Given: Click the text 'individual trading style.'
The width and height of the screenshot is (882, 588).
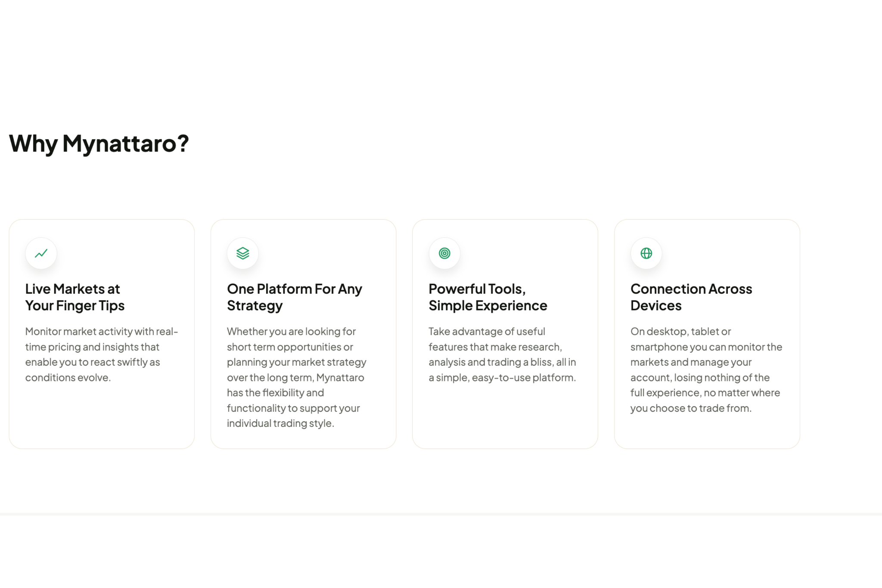Looking at the screenshot, I should pos(280,423).
